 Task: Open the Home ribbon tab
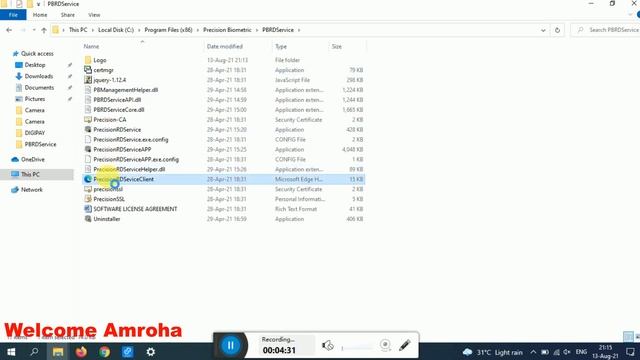tap(40, 15)
